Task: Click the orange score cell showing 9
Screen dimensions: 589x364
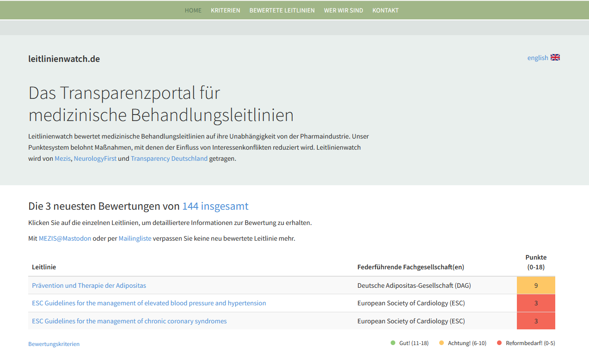Action: (535, 285)
